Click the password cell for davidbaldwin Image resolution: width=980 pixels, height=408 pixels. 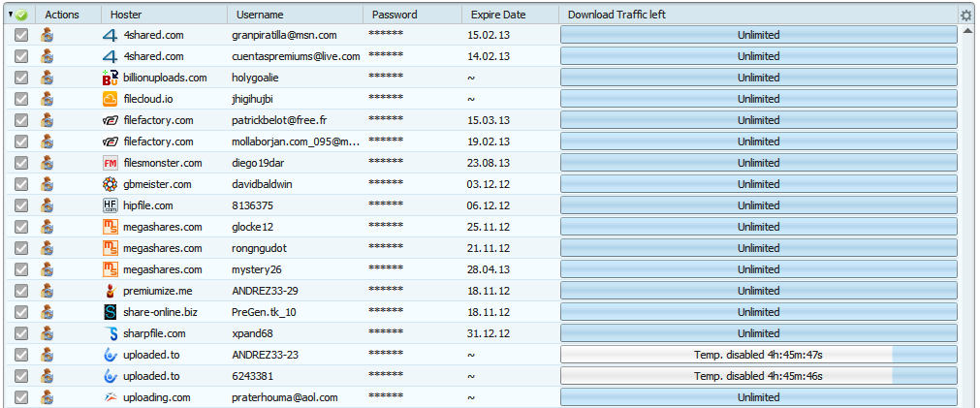(386, 185)
